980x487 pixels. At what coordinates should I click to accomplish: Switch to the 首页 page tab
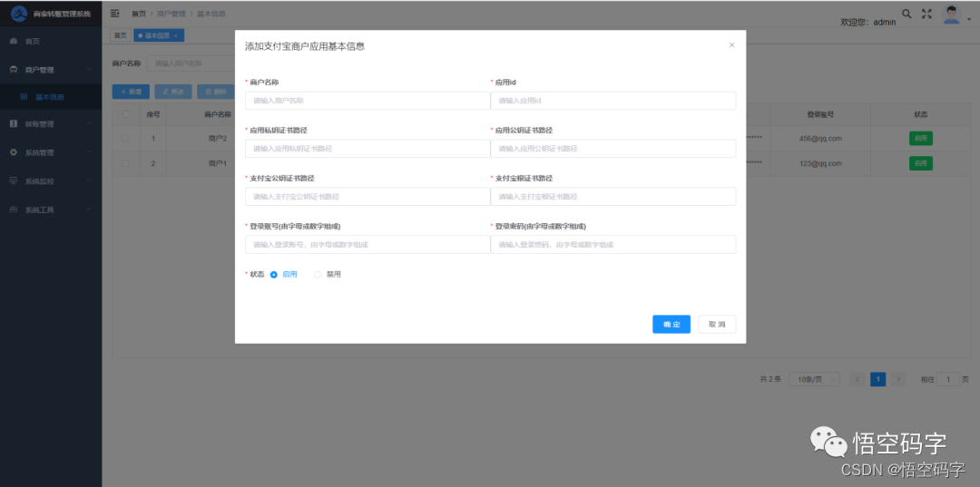tap(120, 35)
